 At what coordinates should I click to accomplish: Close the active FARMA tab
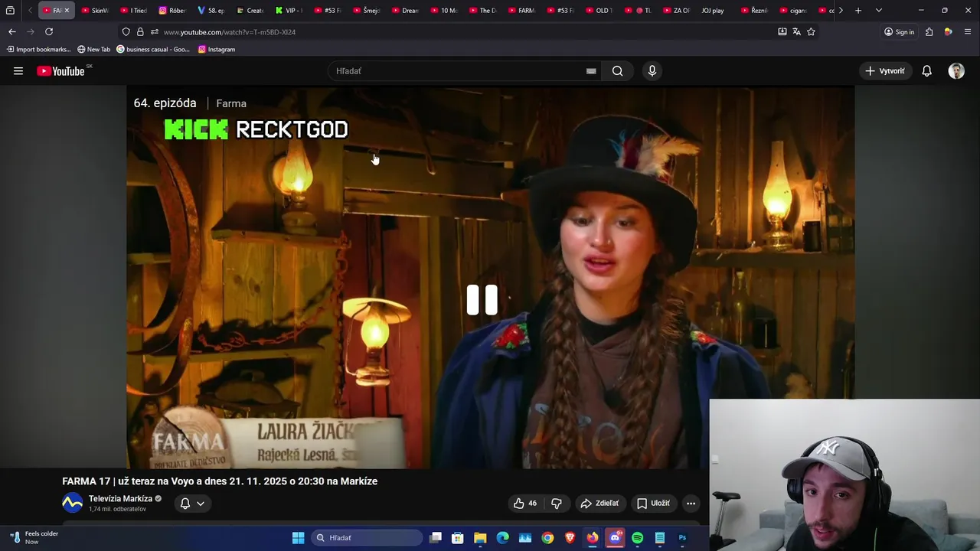[67, 11]
